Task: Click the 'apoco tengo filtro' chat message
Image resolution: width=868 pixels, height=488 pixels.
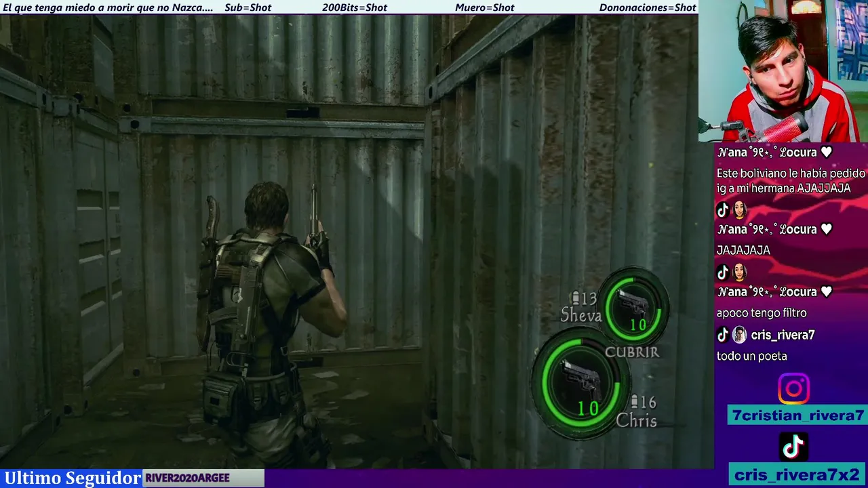Action: [x=762, y=313]
